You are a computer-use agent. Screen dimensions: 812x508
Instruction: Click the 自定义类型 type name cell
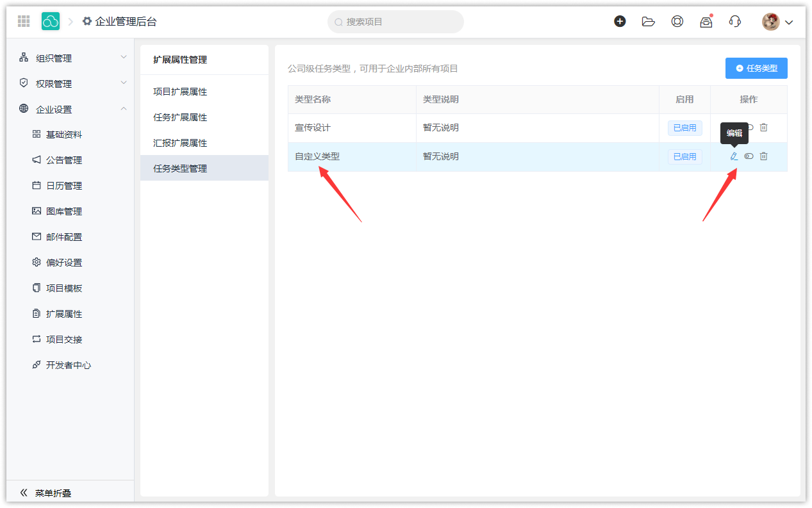[x=352, y=157]
